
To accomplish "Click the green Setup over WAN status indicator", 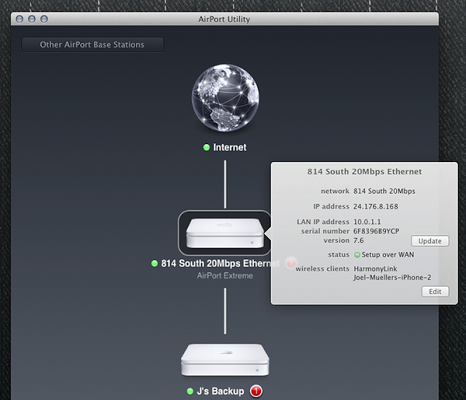I will 357,255.
